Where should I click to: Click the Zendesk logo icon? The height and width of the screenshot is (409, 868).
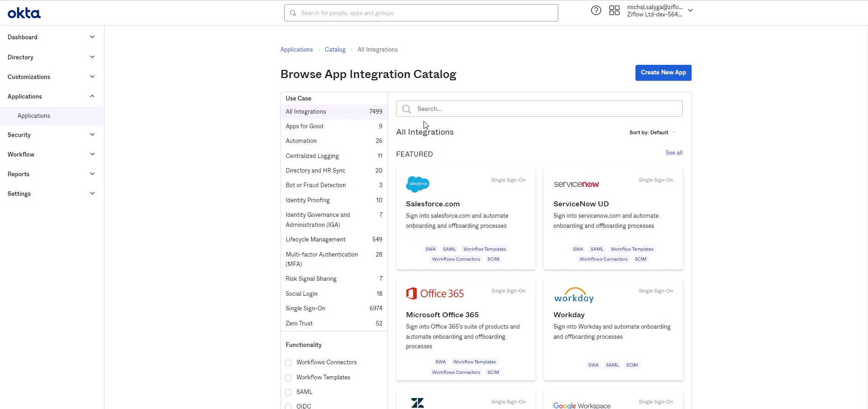418,403
